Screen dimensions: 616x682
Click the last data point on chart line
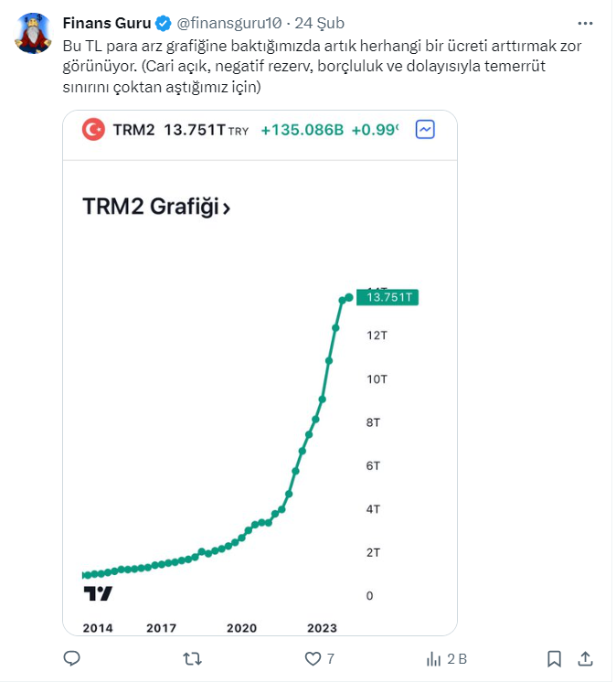(x=348, y=297)
